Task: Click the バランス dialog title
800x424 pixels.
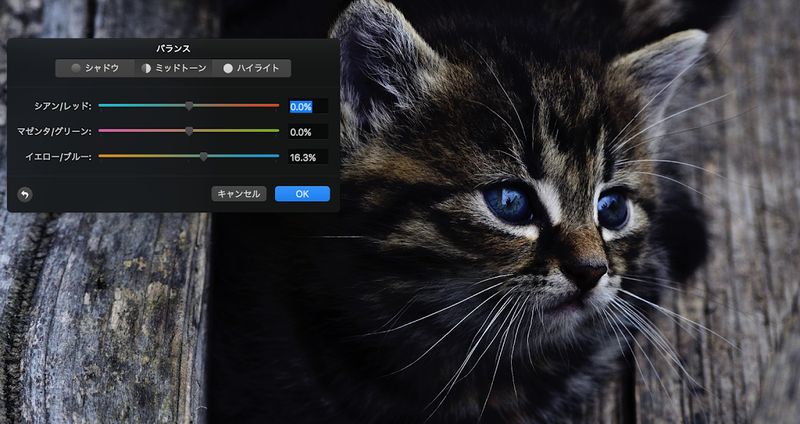Action: pos(173,48)
